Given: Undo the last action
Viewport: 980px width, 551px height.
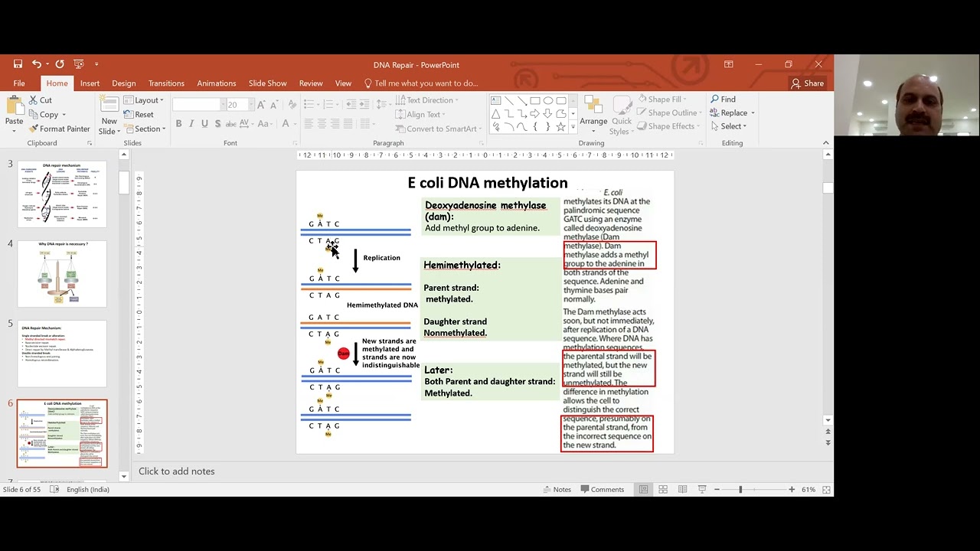Looking at the screenshot, I should [36, 64].
